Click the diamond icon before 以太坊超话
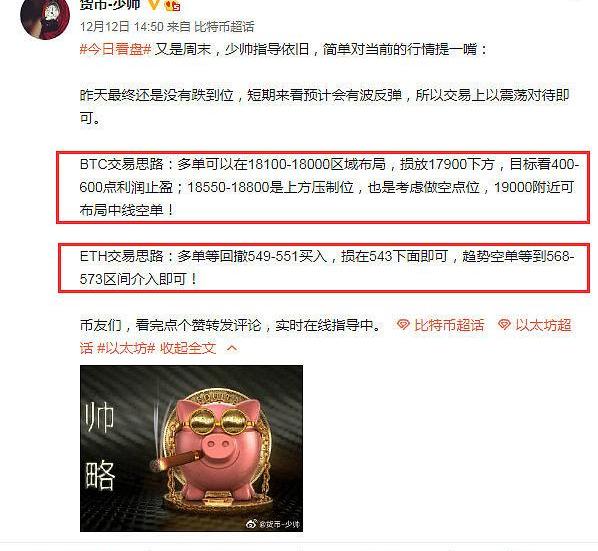The image size is (598, 551). point(504,325)
